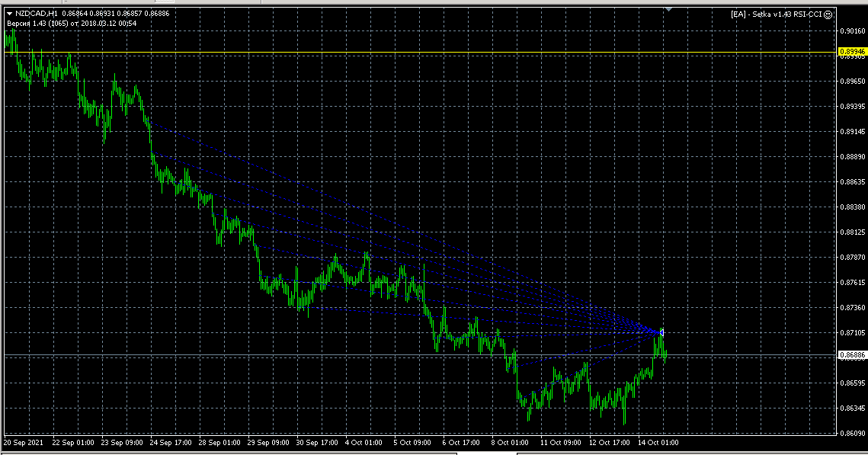Screen dimensions: 868x455
Task: Click price scale value 0.88890
Action: click(853, 157)
